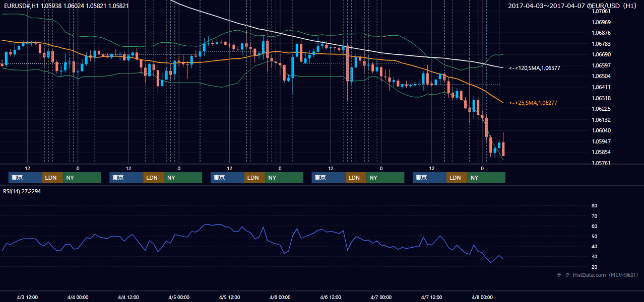The width and height of the screenshot is (644, 302).
Task: Click RSI scale level 80
Action: [594, 206]
